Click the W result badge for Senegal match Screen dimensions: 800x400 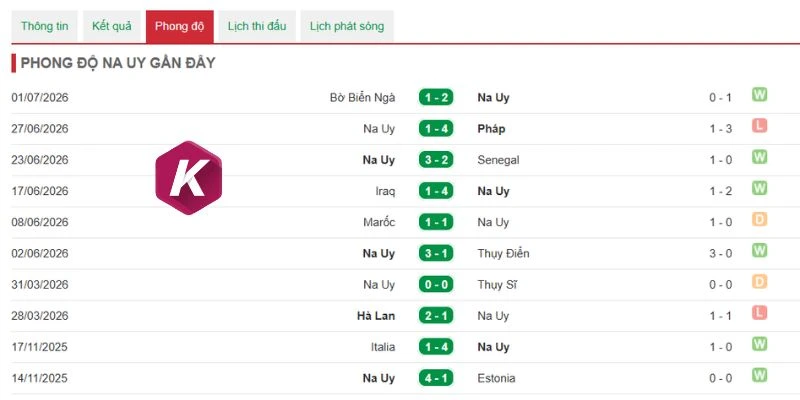click(x=759, y=157)
